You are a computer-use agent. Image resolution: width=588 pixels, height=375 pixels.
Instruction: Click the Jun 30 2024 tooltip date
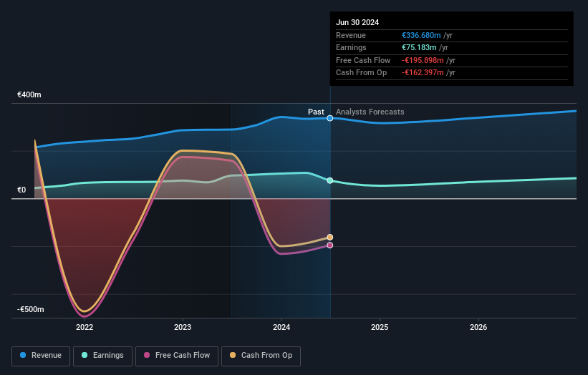(x=357, y=22)
